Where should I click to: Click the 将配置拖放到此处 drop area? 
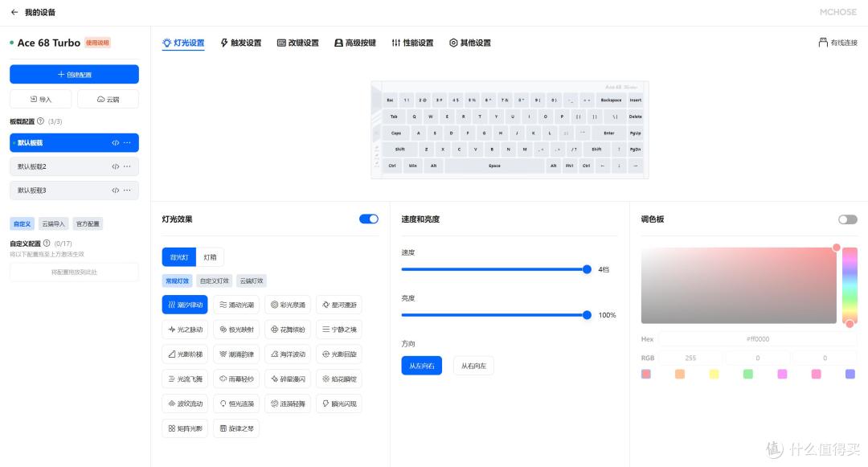coord(74,272)
